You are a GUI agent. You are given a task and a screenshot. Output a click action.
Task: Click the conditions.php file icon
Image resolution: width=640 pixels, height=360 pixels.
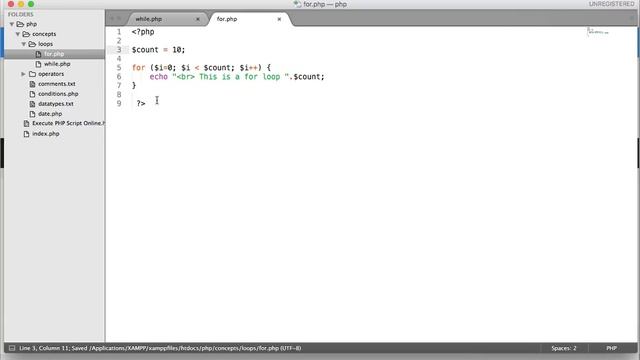(32, 94)
